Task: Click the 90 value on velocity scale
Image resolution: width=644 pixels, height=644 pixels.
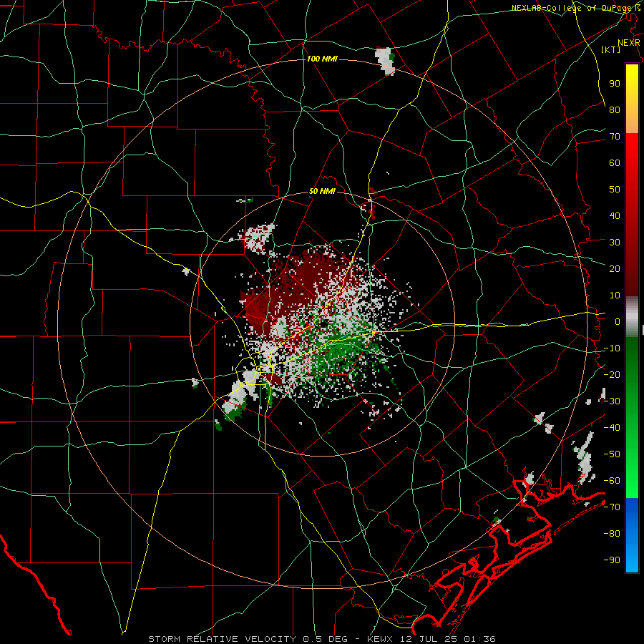Action: [x=615, y=84]
